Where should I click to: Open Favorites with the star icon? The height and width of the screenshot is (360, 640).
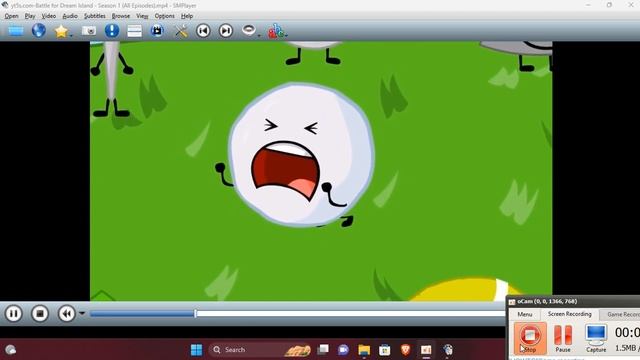[61, 31]
